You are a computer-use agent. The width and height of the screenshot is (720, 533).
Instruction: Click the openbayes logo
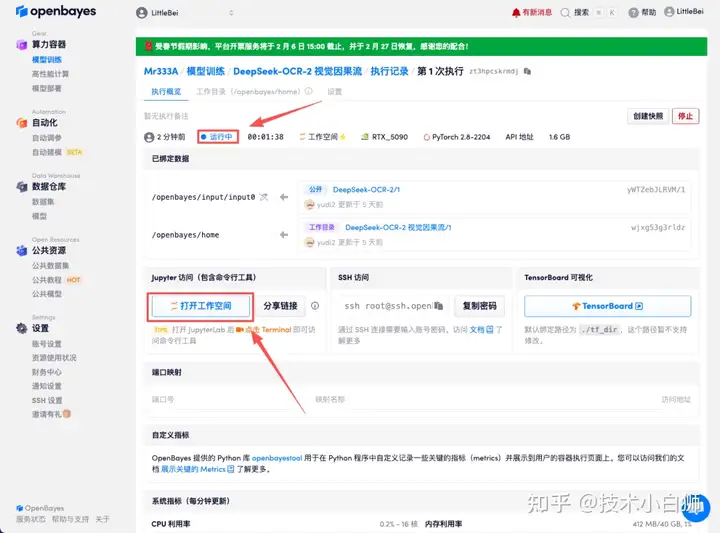[x=56, y=11]
